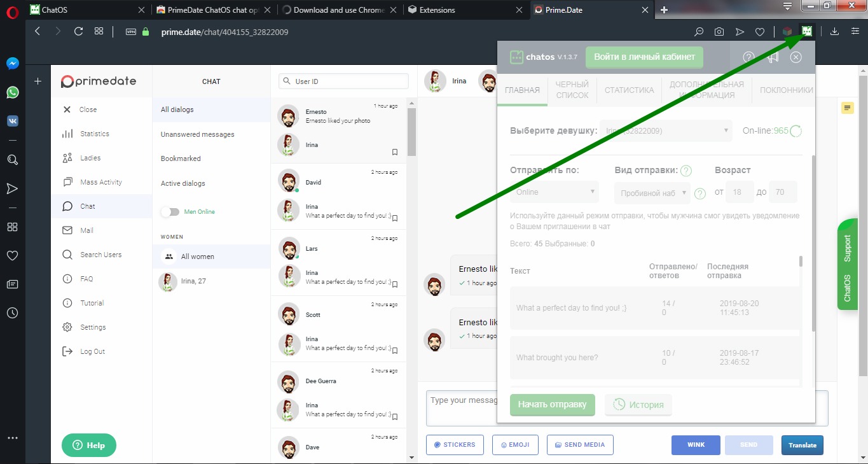Click the Войти в личный кабинет button

click(645, 57)
